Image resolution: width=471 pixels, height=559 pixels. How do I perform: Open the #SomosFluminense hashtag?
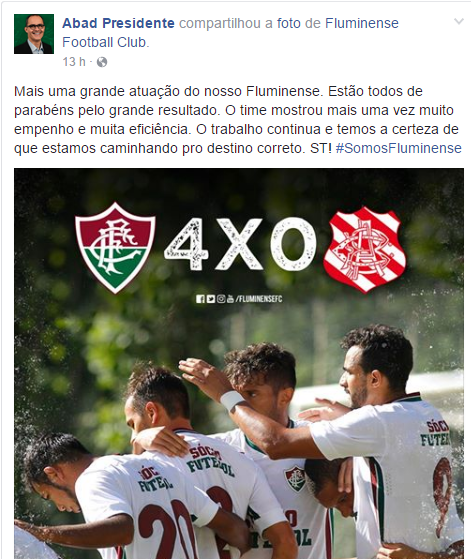[x=399, y=148]
